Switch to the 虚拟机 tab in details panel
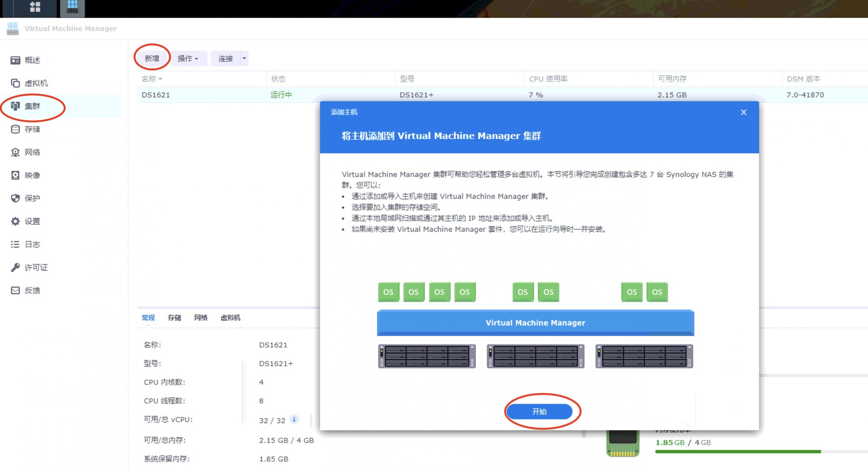 (x=231, y=318)
